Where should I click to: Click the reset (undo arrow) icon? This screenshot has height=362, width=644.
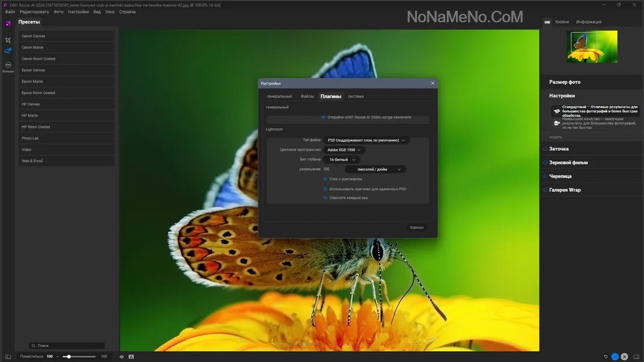[605, 357]
